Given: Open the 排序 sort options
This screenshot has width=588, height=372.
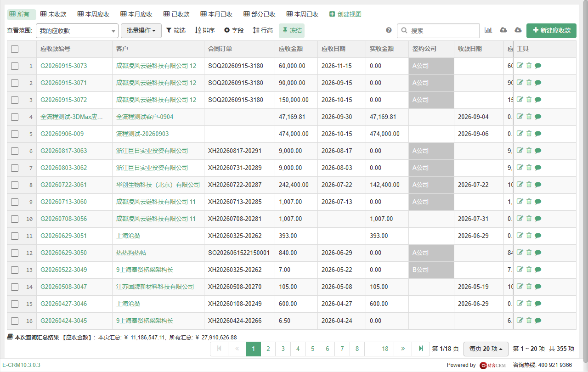Looking at the screenshot, I should (205, 31).
